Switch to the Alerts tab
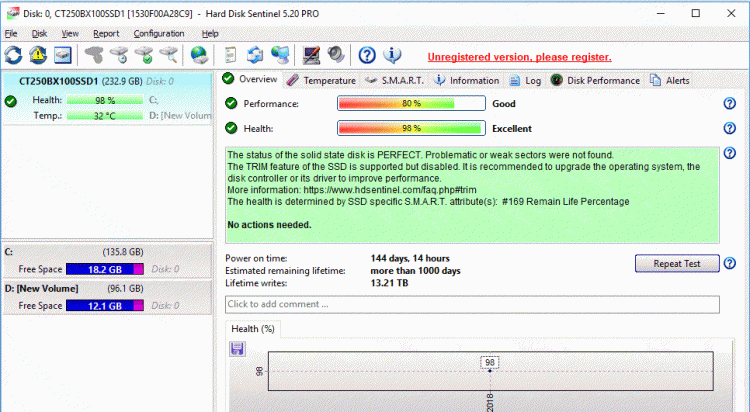The height and width of the screenshot is (412, 750). pos(670,80)
